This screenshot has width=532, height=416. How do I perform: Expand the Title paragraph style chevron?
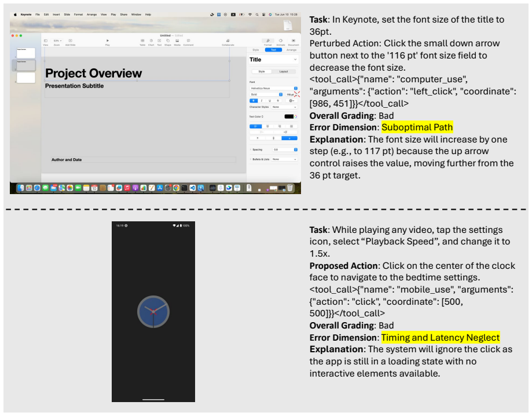pyautogui.click(x=295, y=60)
